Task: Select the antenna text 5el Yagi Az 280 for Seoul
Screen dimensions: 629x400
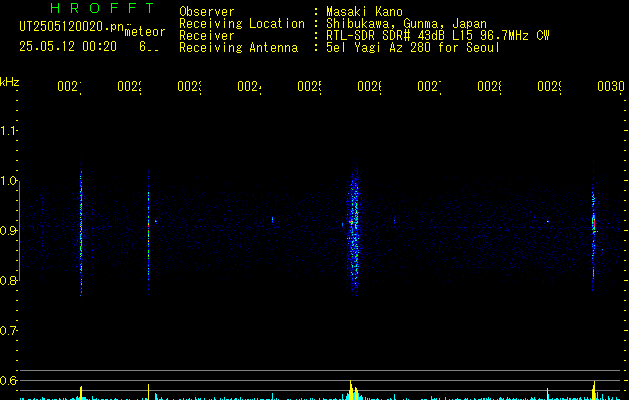Action: point(413,48)
